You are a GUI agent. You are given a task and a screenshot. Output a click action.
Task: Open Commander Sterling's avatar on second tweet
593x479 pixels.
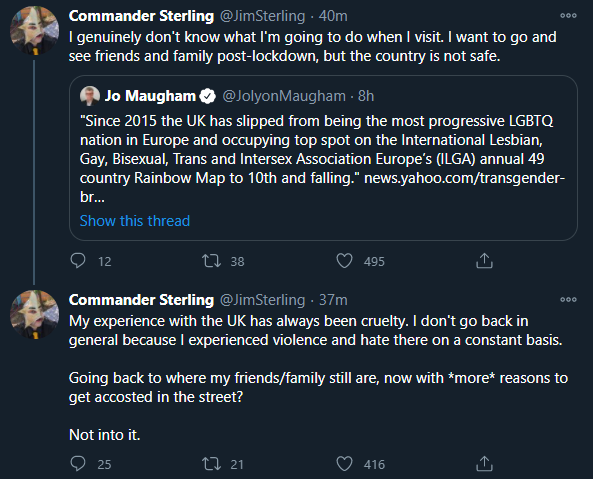34,314
